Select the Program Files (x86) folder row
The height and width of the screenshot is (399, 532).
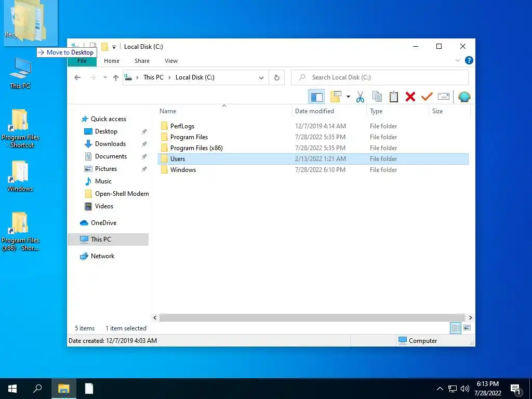(x=313, y=148)
